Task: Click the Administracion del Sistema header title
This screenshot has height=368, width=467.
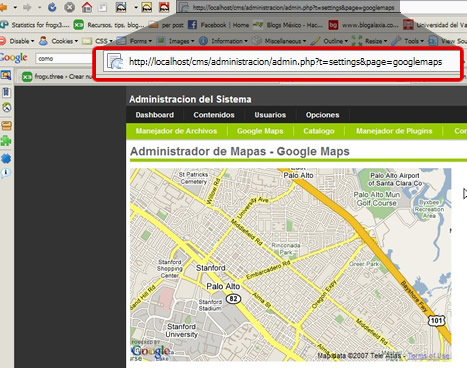Action: coord(190,99)
